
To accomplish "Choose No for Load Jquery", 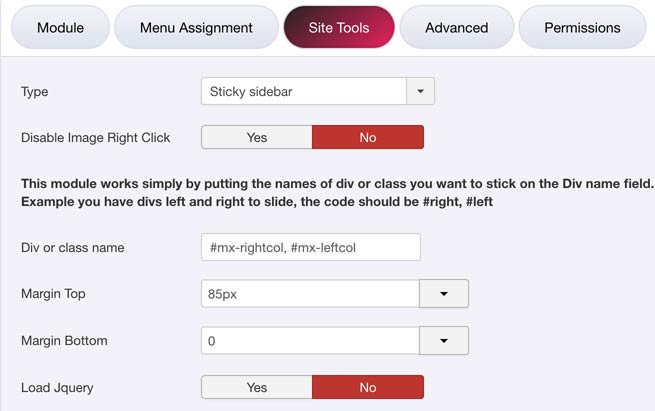I will click(x=367, y=387).
